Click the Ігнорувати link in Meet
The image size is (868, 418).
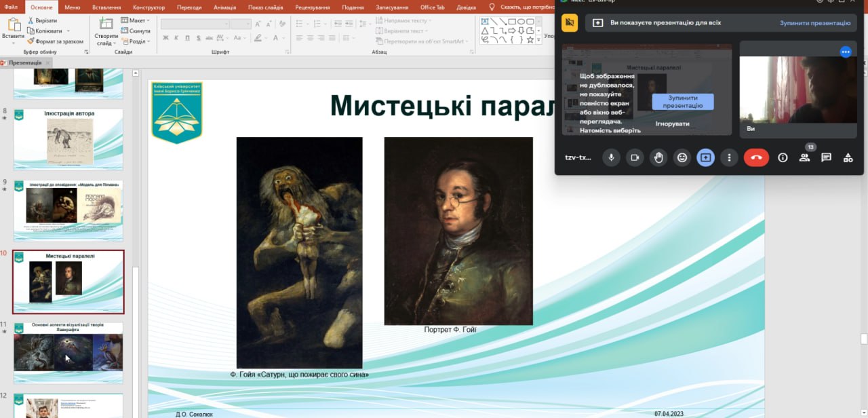click(x=672, y=123)
